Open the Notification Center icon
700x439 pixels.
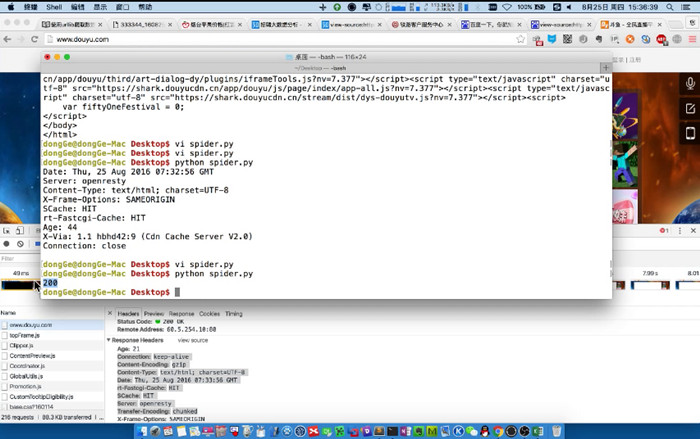click(x=686, y=7)
